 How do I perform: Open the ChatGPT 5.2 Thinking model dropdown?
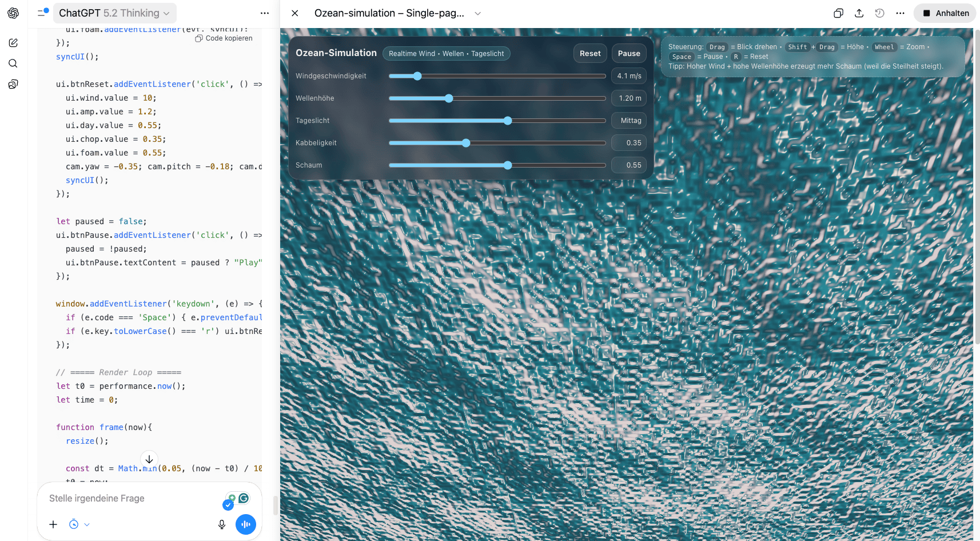click(x=114, y=13)
